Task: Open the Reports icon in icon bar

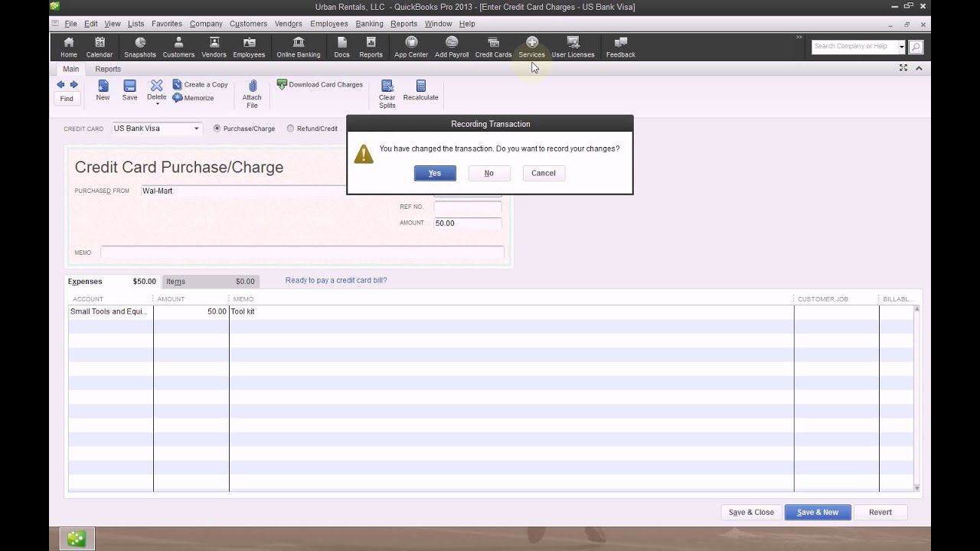Action: point(371,47)
